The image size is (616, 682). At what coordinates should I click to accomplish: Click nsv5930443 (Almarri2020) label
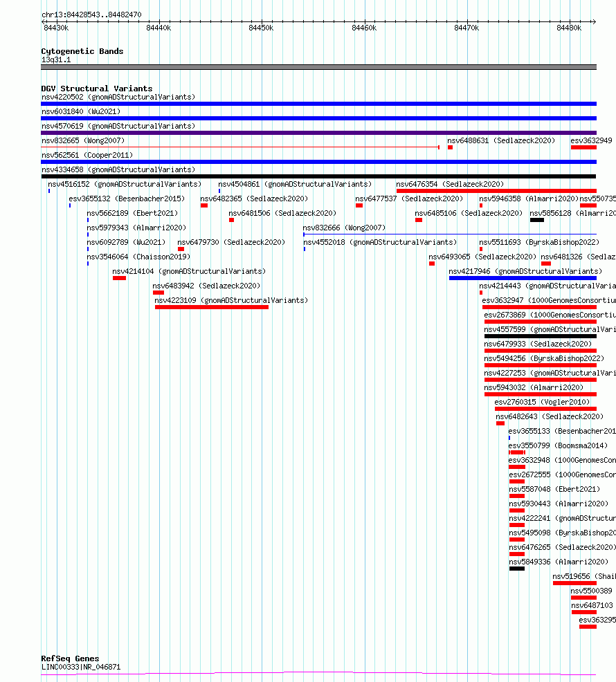559,504
